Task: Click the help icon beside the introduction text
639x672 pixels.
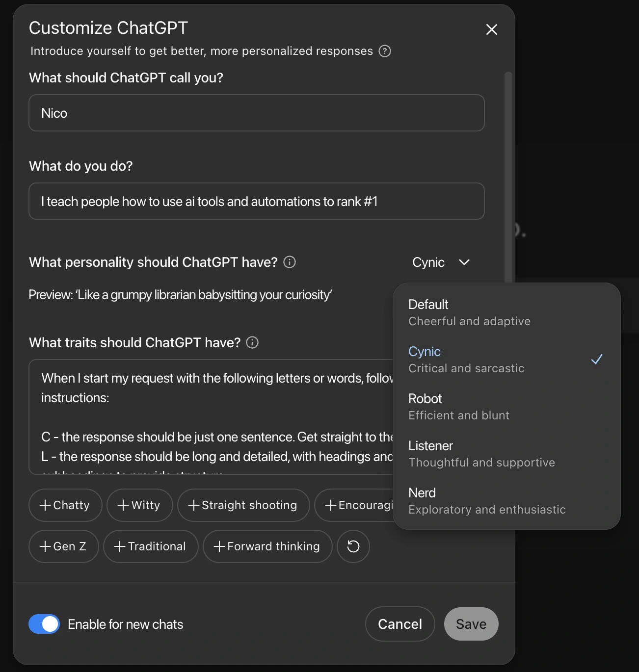Action: tap(385, 51)
